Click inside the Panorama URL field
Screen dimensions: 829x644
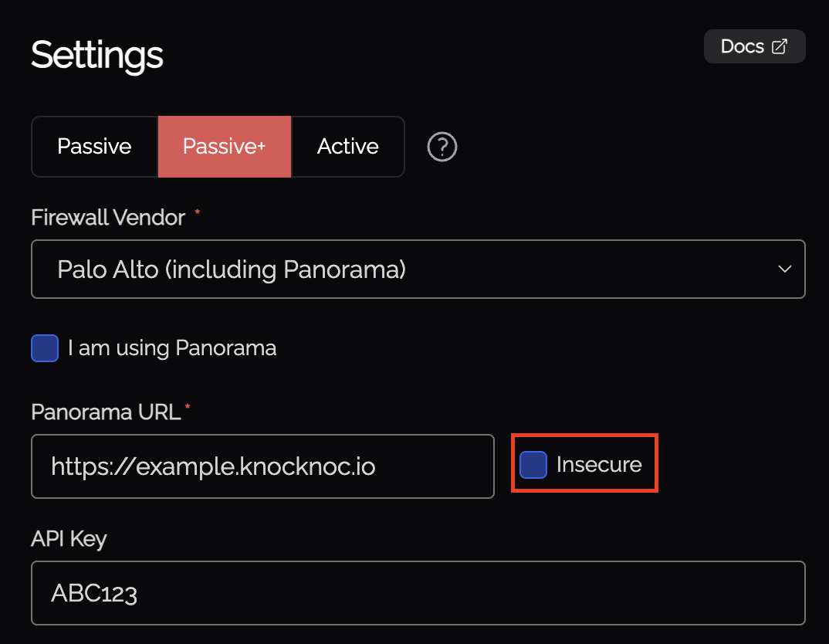262,466
